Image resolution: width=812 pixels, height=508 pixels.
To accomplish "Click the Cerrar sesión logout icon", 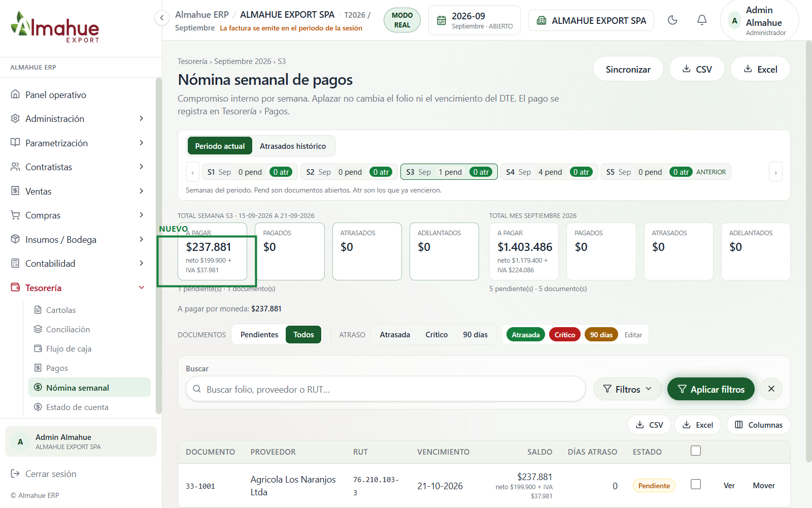I will [x=15, y=473].
